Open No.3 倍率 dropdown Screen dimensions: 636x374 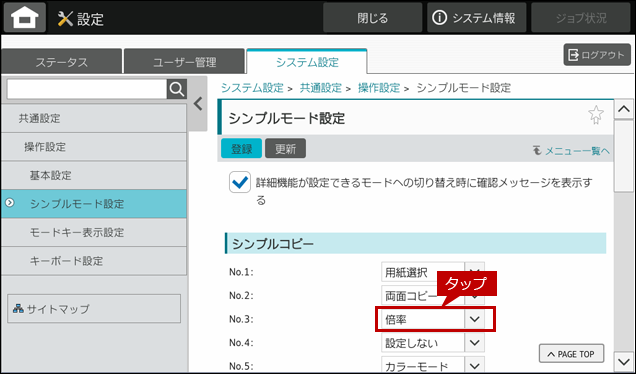[433, 319]
